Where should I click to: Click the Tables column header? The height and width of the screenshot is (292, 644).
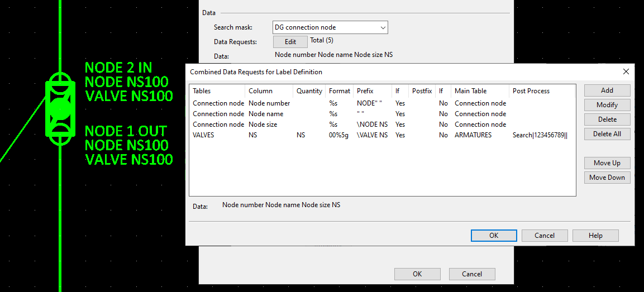[x=202, y=91]
